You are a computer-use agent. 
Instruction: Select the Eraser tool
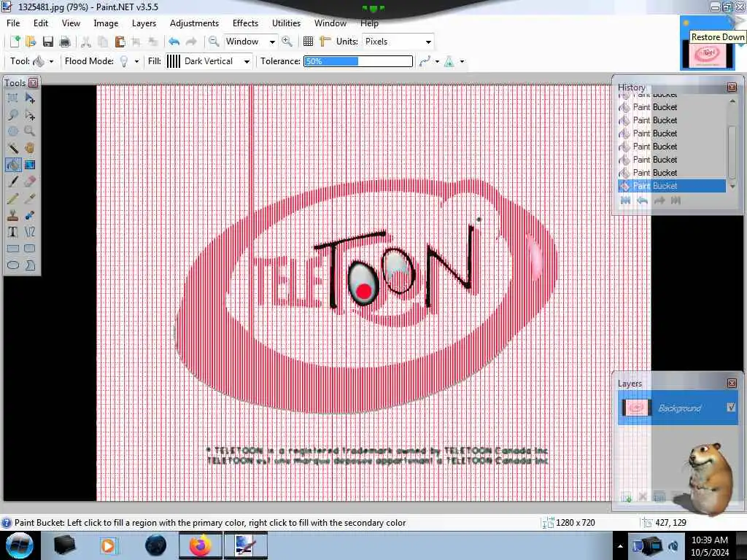tap(29, 182)
